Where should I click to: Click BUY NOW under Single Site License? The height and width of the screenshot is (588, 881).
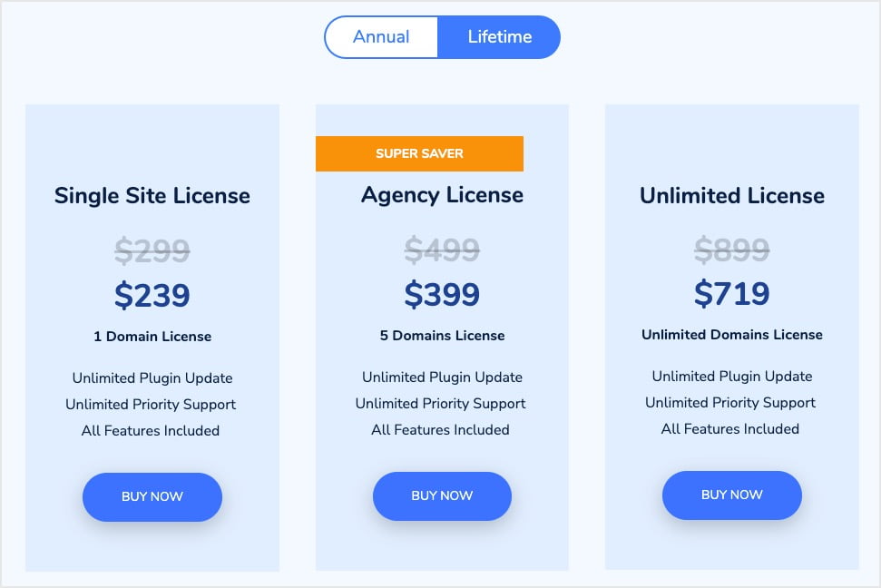(152, 496)
